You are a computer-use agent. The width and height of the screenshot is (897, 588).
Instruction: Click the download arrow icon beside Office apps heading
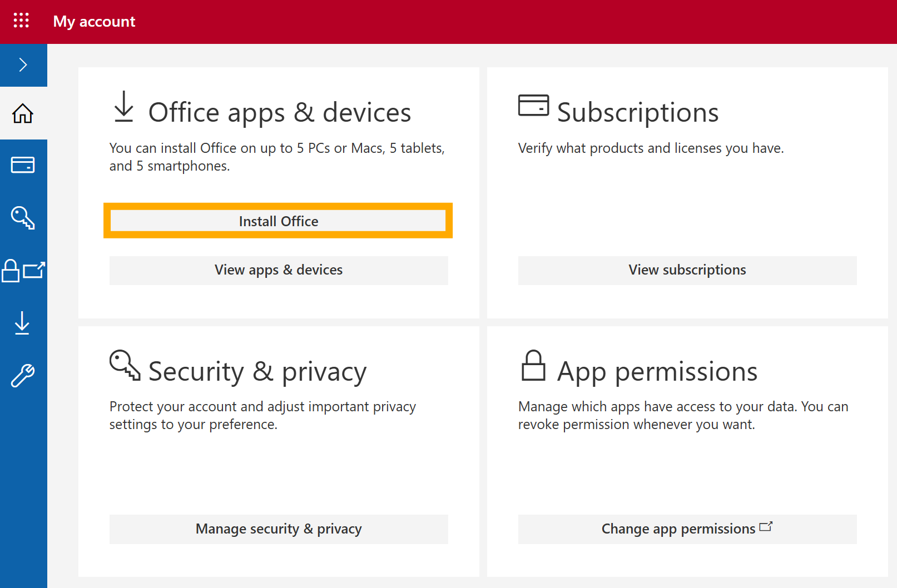point(124,106)
